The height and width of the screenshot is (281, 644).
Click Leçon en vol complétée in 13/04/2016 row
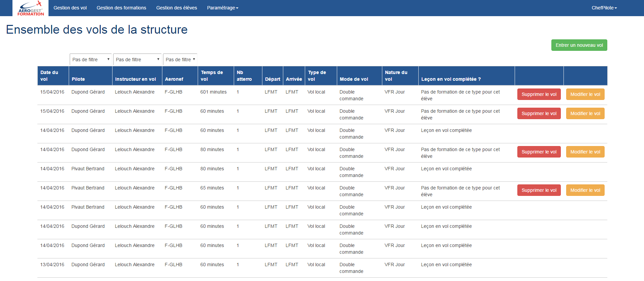pyautogui.click(x=446, y=265)
